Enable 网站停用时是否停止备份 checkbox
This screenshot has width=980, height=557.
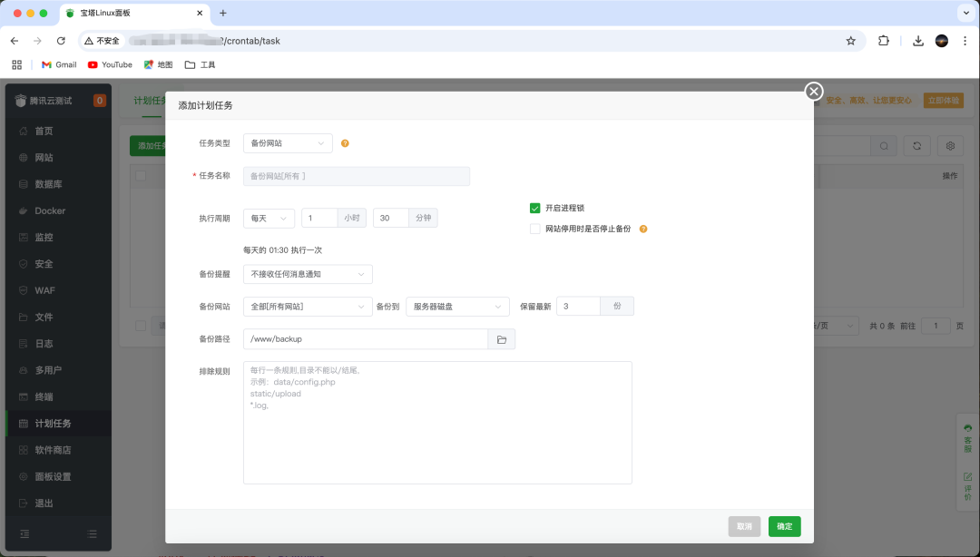pos(535,230)
